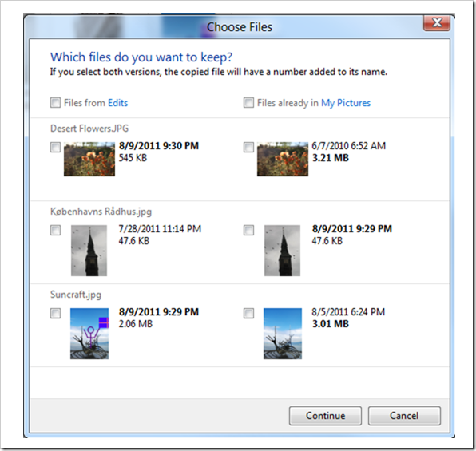Image resolution: width=476 pixels, height=451 pixels.
Task: Tick Desert Flowers 545 KB version checkbox
Action: (x=55, y=148)
